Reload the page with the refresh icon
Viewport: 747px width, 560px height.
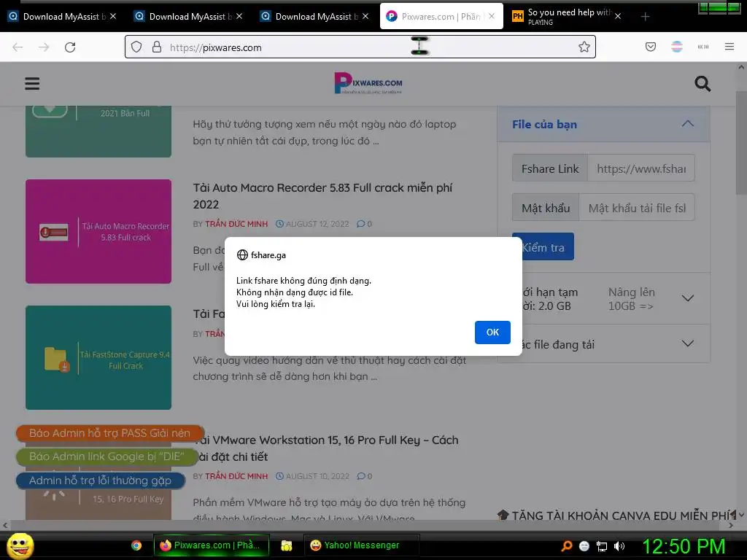click(x=70, y=47)
